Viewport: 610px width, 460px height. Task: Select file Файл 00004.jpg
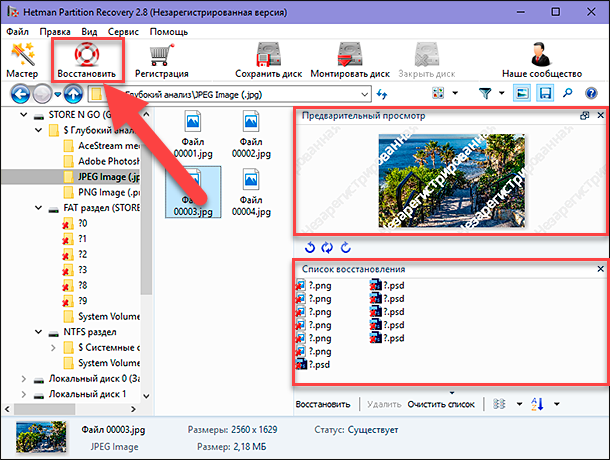[x=251, y=193]
